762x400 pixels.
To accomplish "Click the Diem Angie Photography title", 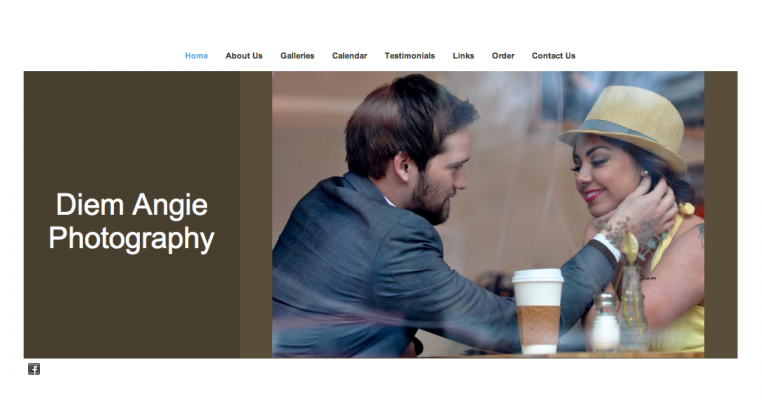I will coord(131,222).
